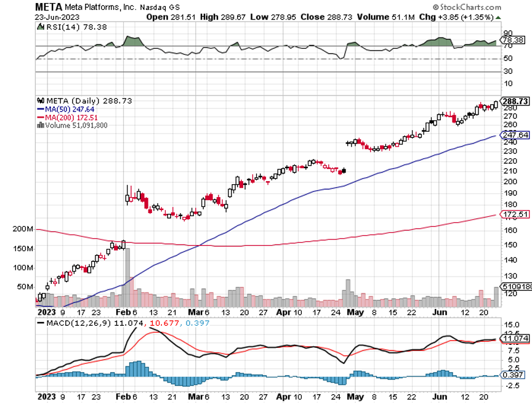The height and width of the screenshot is (404, 532).
Task: Click the 150 label on the price axis
Action: click(510, 244)
